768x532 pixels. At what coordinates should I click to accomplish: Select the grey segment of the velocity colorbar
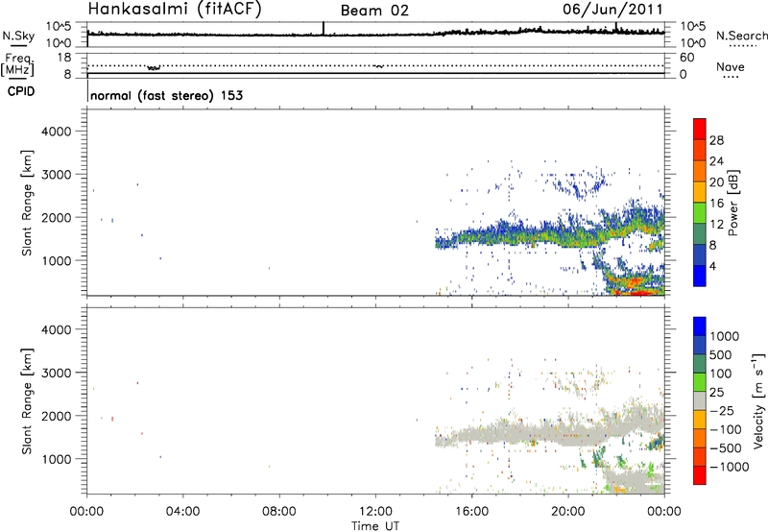point(700,400)
